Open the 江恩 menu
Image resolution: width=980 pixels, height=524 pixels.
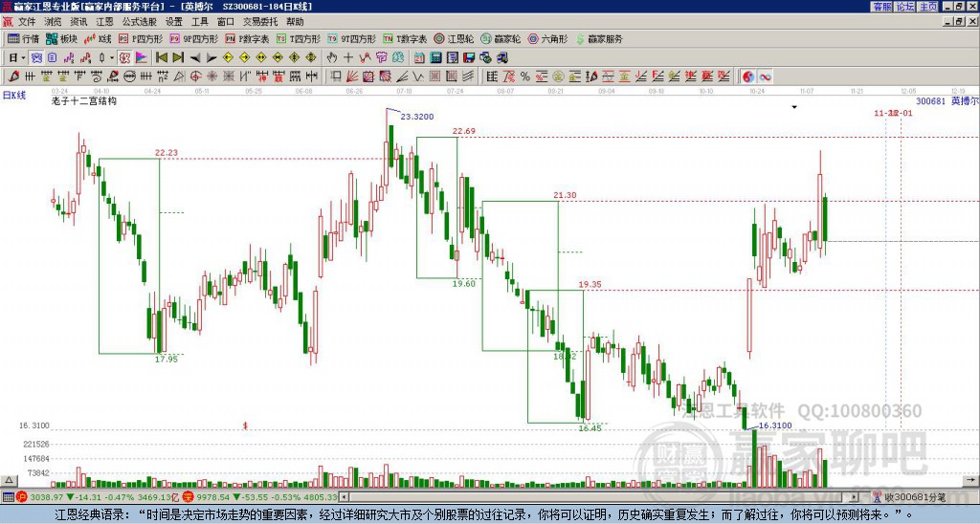click(x=104, y=22)
